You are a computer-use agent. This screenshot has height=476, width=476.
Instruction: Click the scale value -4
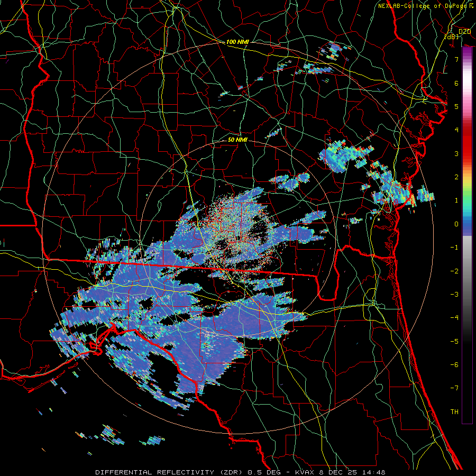454,318
